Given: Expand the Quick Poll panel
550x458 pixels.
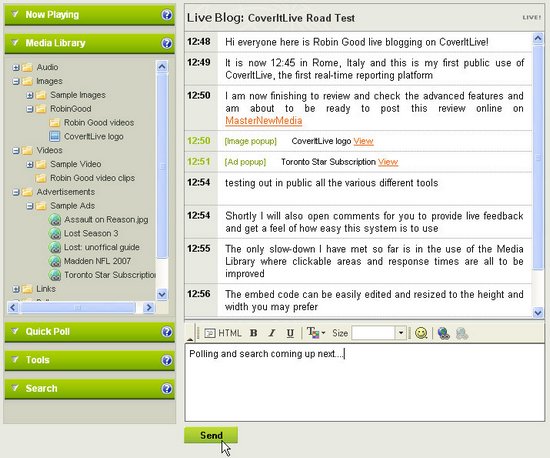Looking at the screenshot, I should (15, 331).
